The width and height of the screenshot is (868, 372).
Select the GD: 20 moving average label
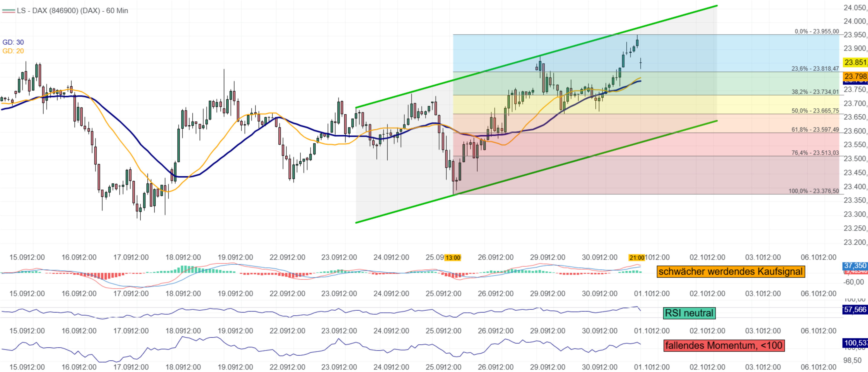13,51
